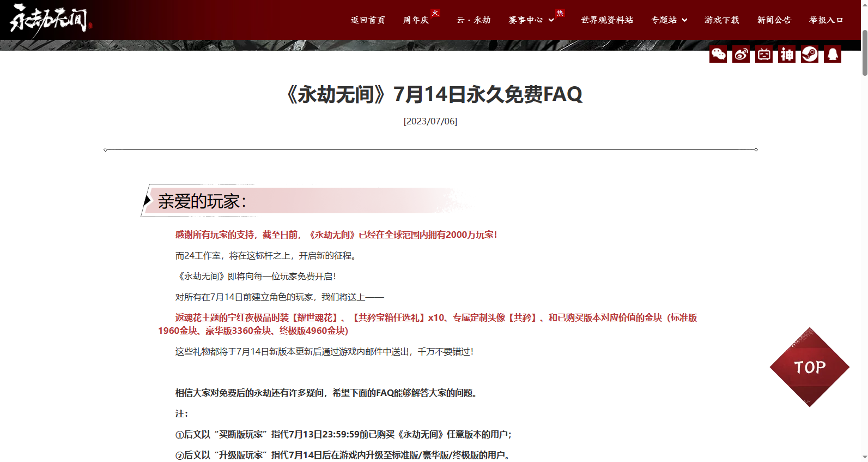Click the red text 返魂花主题的宁红夜极品时装
868x462 pixels.
tap(427, 324)
